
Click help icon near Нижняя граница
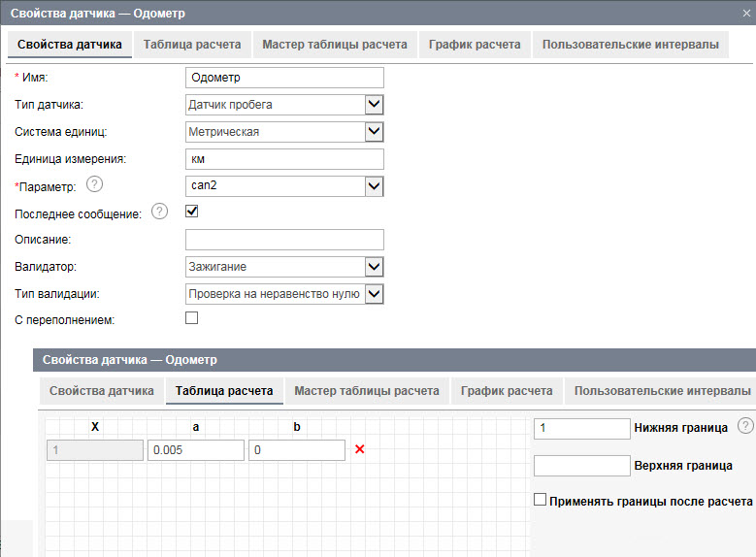coord(744,426)
